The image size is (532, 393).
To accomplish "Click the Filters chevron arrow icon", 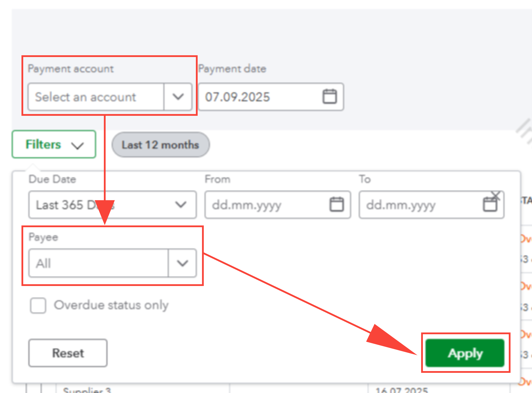I will [x=78, y=146].
